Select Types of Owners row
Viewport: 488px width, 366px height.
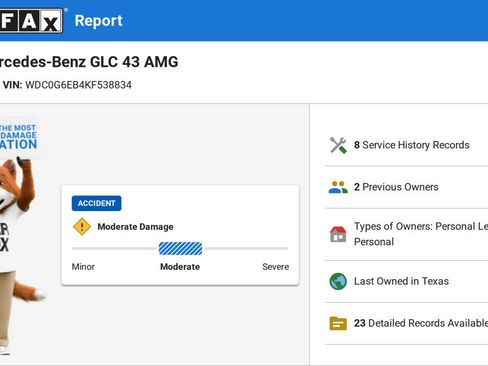tap(407, 234)
